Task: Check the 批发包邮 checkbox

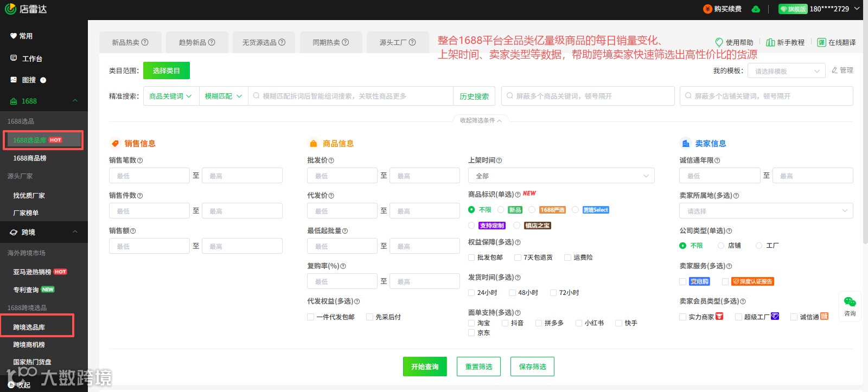Action: point(471,258)
